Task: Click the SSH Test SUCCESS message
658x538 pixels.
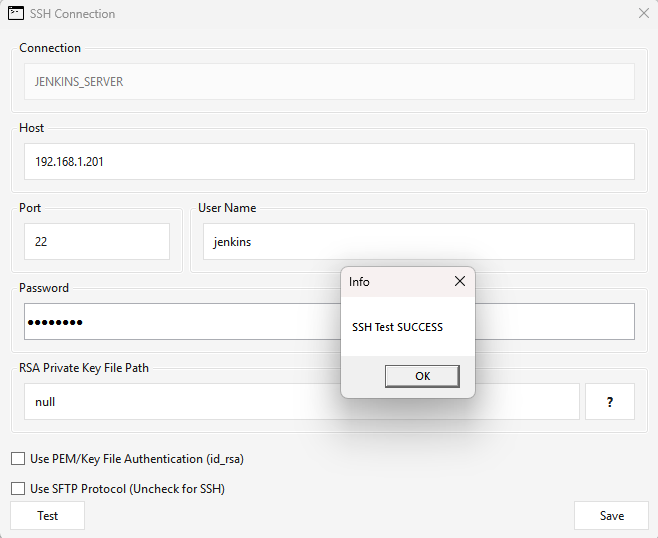Action: pyautogui.click(x=397, y=327)
